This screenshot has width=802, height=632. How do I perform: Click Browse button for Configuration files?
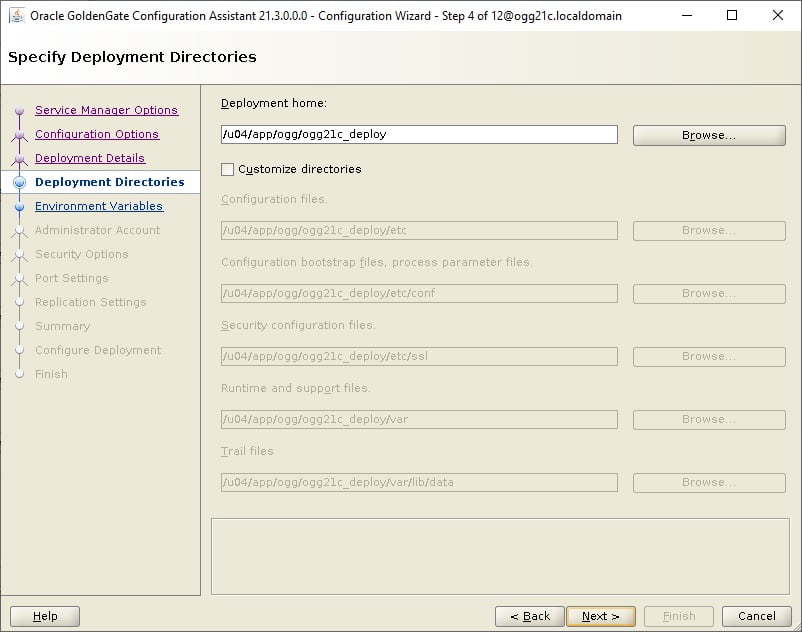pyautogui.click(x=709, y=231)
